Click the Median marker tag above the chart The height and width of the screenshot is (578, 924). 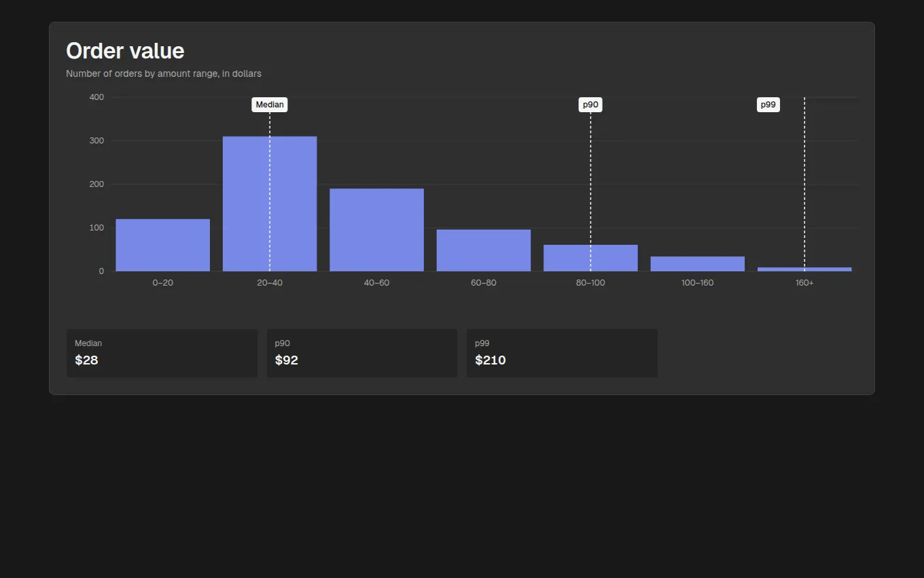(x=270, y=105)
